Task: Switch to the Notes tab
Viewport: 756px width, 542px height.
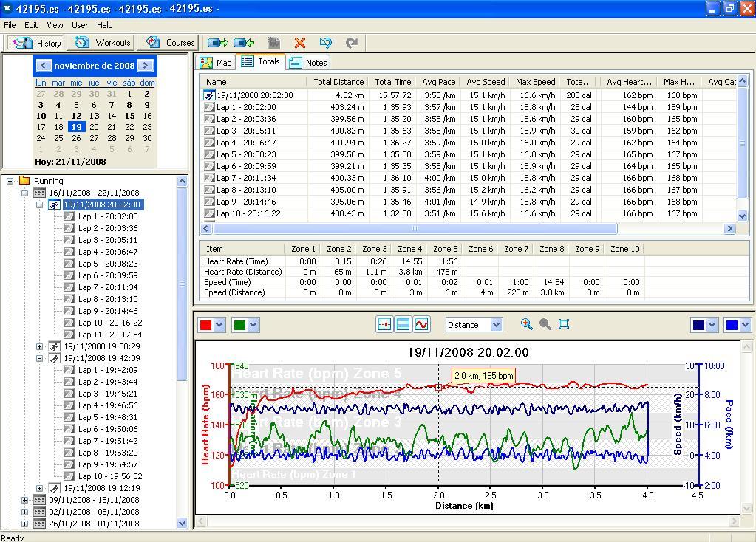Action: [308, 63]
